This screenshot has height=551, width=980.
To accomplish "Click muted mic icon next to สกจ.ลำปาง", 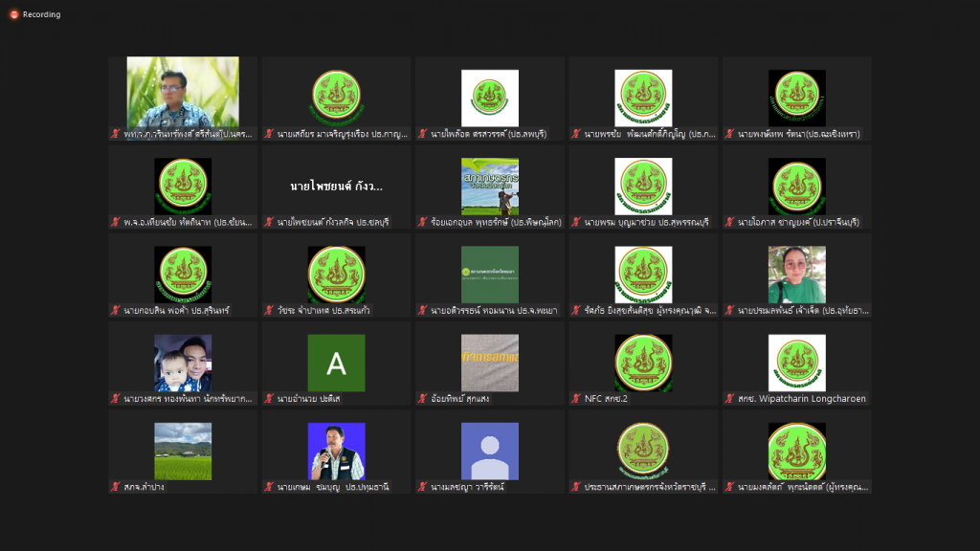I will pos(116,487).
